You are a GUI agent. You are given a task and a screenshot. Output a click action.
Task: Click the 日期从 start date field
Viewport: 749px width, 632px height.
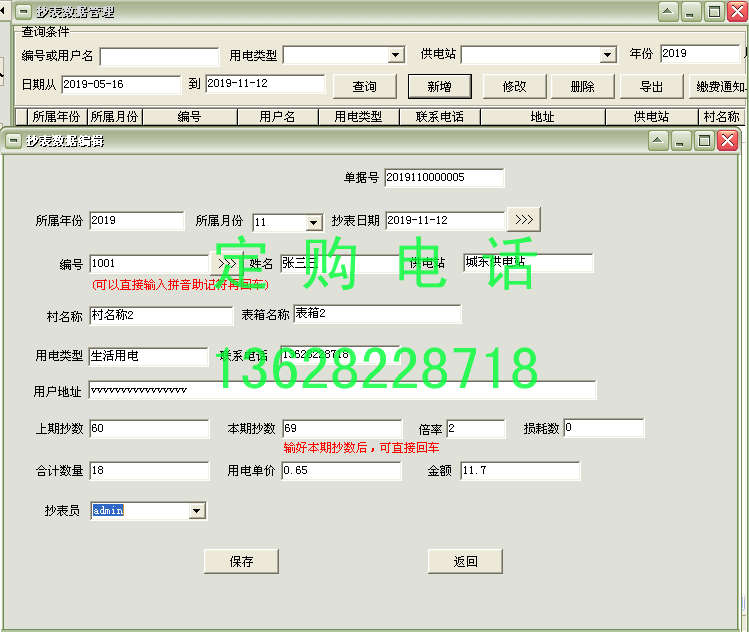coord(121,85)
